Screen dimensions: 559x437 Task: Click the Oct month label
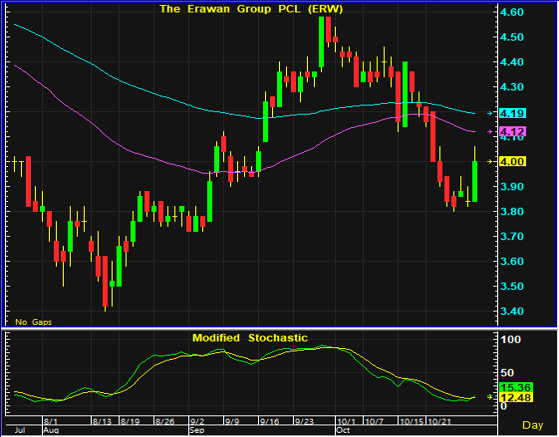tap(343, 430)
